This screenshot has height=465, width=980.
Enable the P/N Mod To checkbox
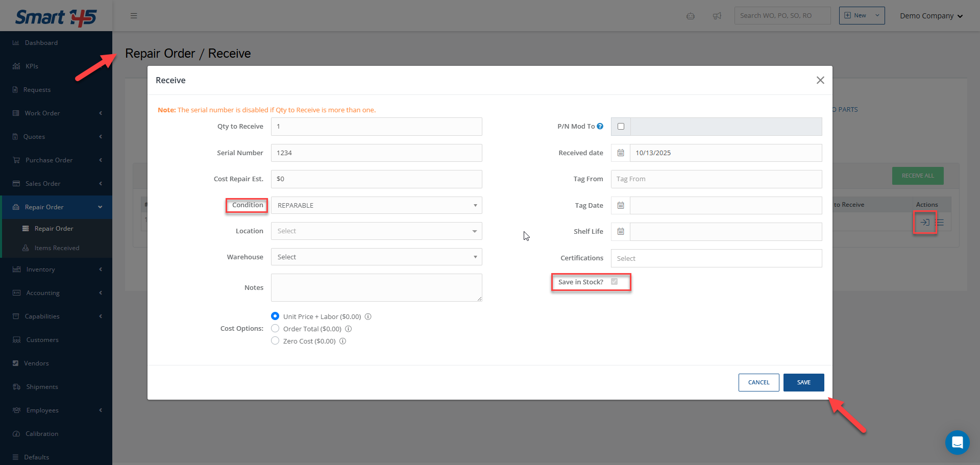point(621,127)
